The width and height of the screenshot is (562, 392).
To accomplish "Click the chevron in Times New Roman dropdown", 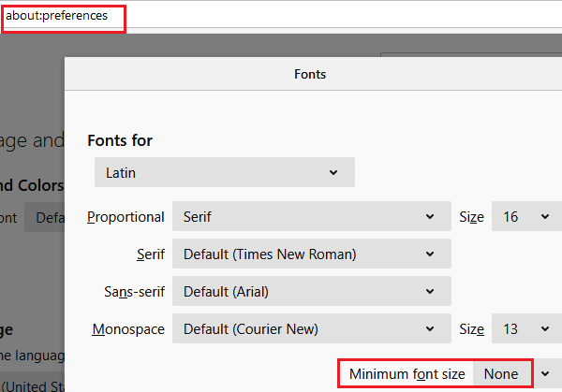I will click(430, 254).
